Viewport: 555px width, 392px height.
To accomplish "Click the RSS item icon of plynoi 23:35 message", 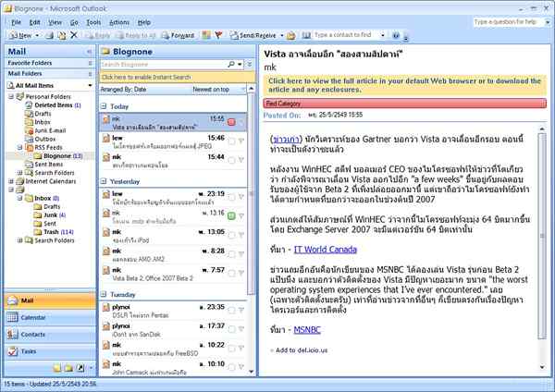I will (x=105, y=307).
